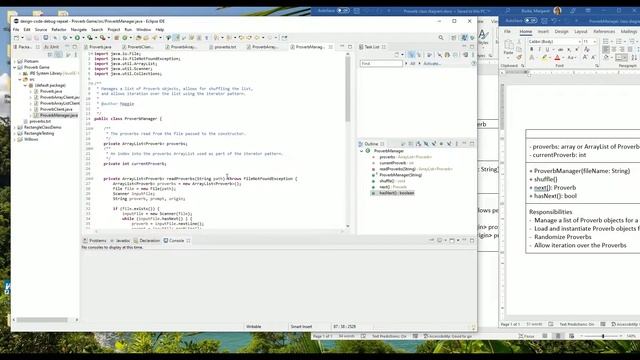
Task: Maximize the editor area icon
Action: (x=350, y=47)
